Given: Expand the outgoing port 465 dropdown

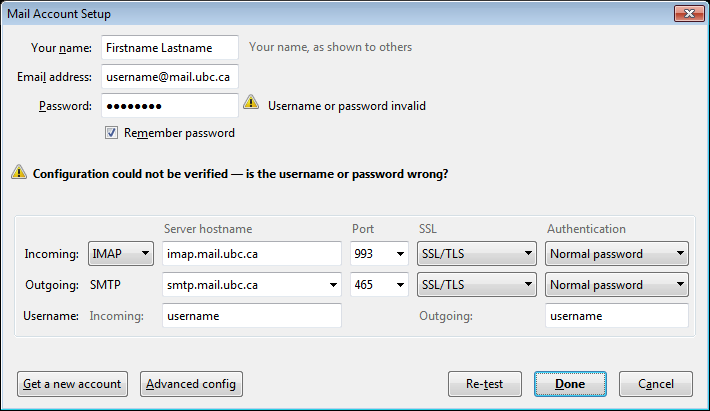Looking at the screenshot, I should pos(380,285).
